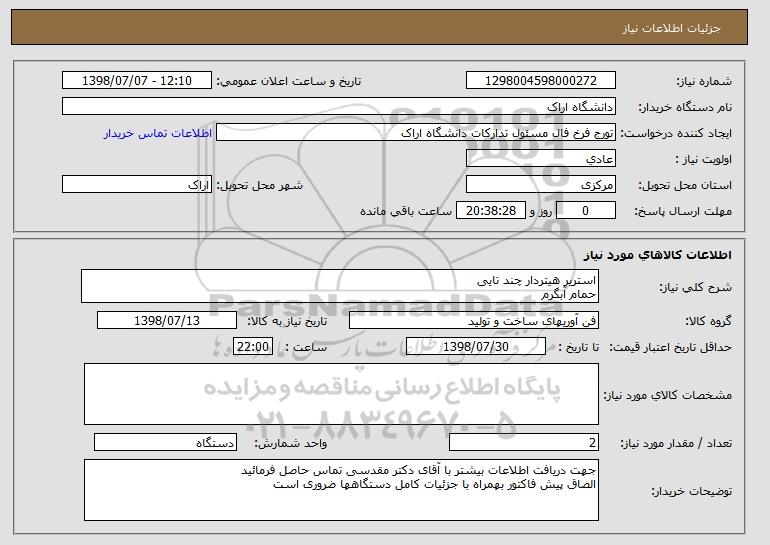
Task: Click the label تاریخ و ساعت اعلان عمومی
Action: coord(289,81)
